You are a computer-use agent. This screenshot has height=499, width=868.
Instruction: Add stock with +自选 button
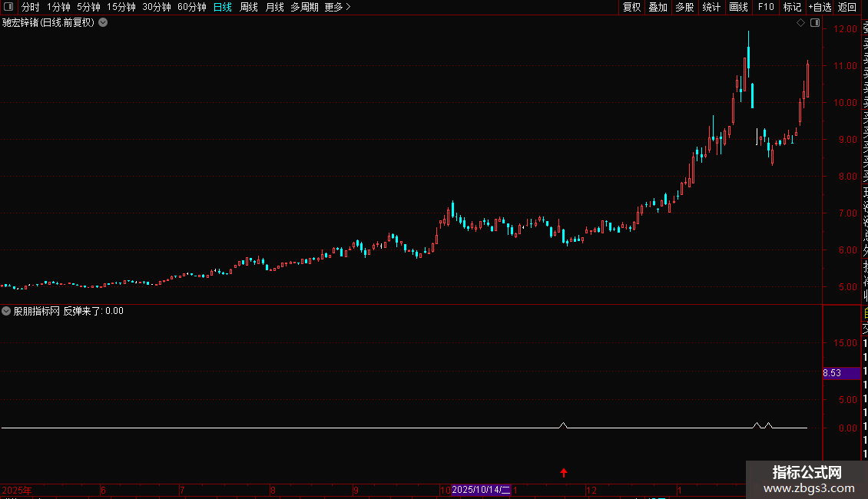click(820, 7)
